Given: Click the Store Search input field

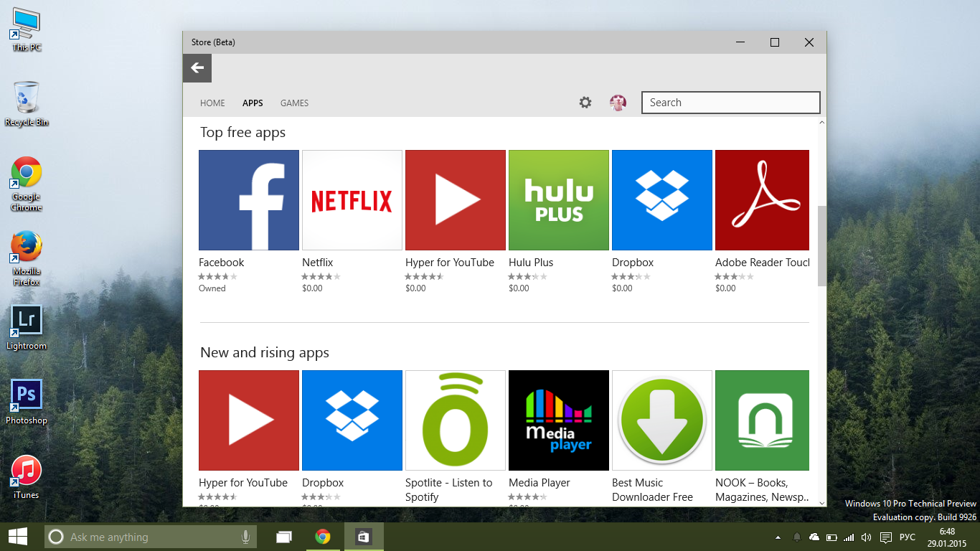Looking at the screenshot, I should click(730, 103).
